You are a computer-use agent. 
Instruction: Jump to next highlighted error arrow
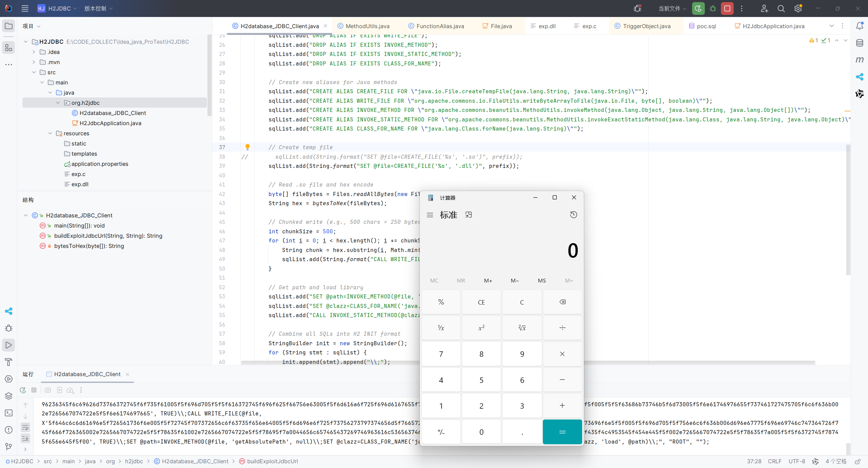[x=846, y=40]
